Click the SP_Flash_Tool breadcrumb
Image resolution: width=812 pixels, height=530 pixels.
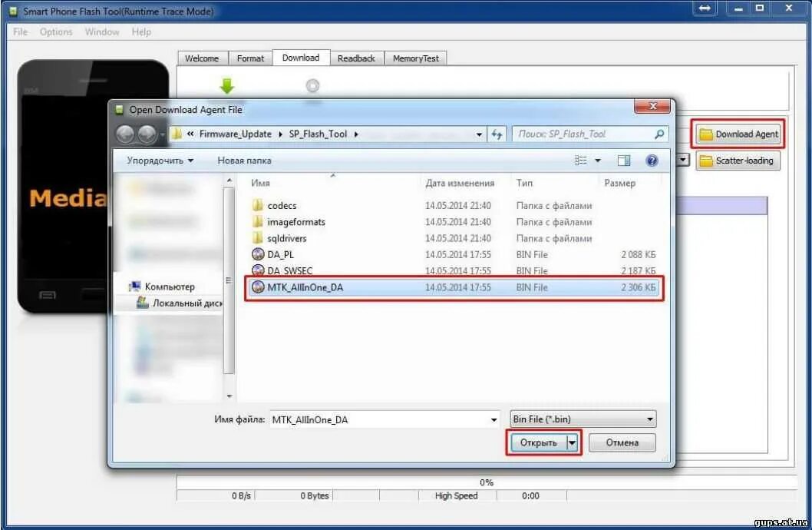(318, 134)
